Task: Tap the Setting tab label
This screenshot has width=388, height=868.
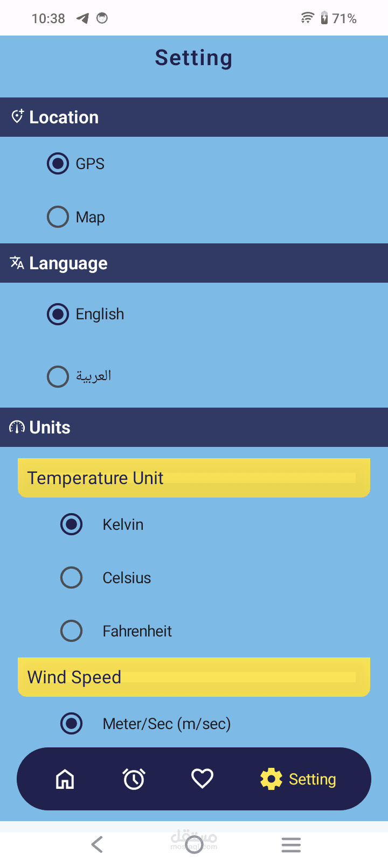Action: point(313,779)
